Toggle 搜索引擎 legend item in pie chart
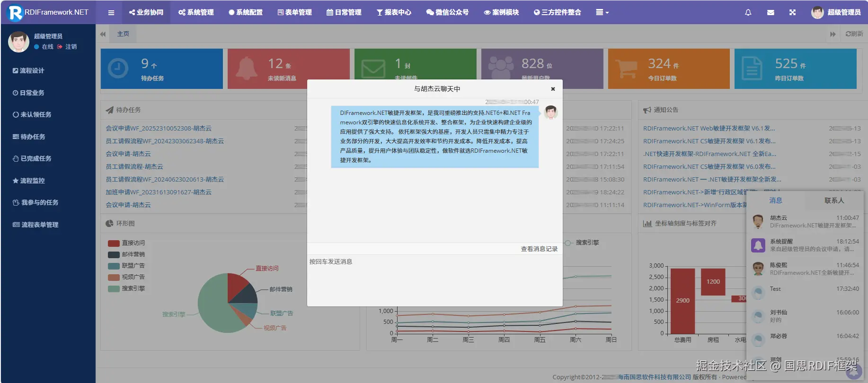This screenshot has width=868, height=383. click(126, 288)
